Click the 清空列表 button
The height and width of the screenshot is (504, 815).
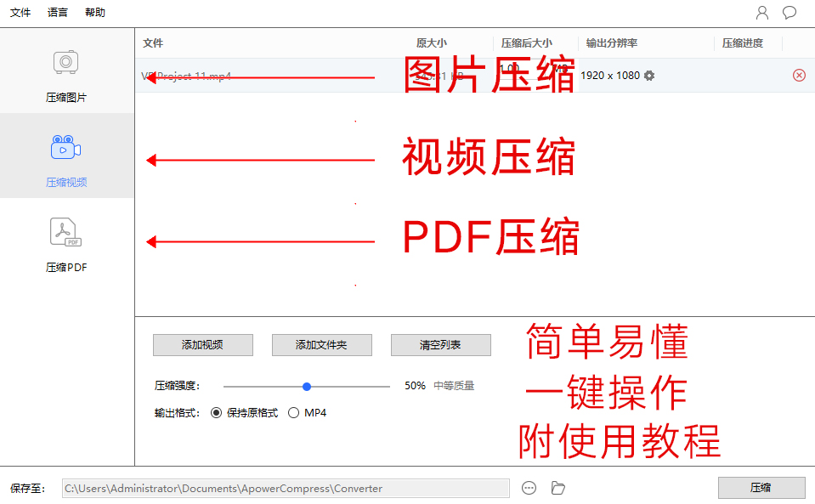(441, 345)
